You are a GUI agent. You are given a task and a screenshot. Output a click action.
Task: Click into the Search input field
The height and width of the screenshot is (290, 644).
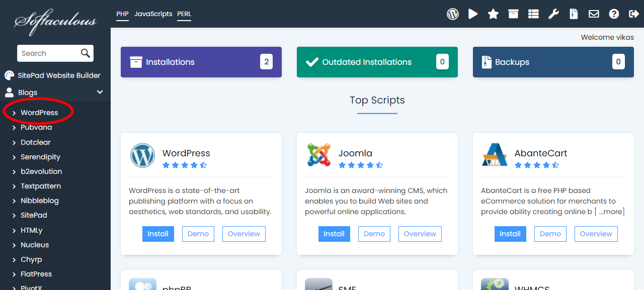click(x=48, y=53)
